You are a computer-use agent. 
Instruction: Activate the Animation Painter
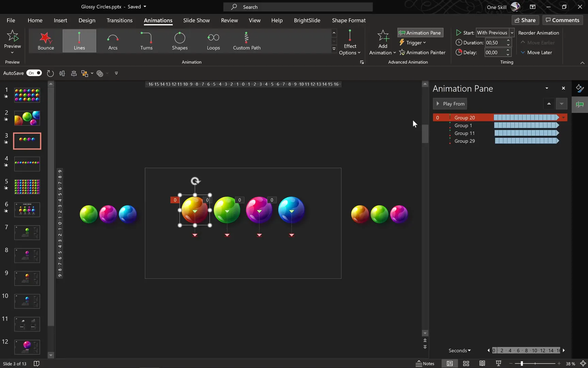coord(422,52)
